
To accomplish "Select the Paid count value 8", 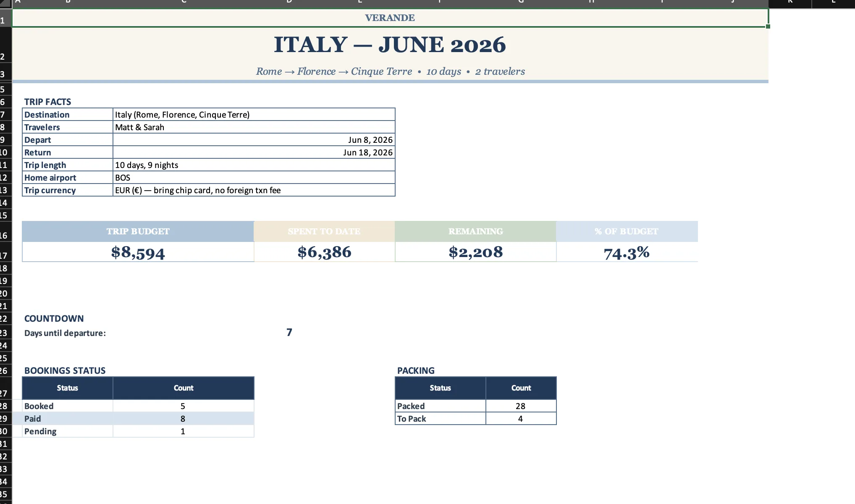I will point(184,418).
